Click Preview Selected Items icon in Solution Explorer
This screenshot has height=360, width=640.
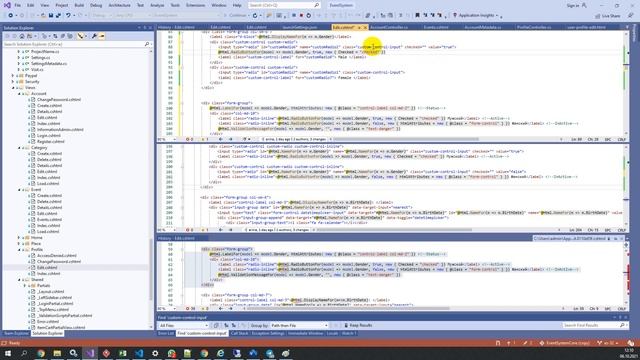pos(102,36)
